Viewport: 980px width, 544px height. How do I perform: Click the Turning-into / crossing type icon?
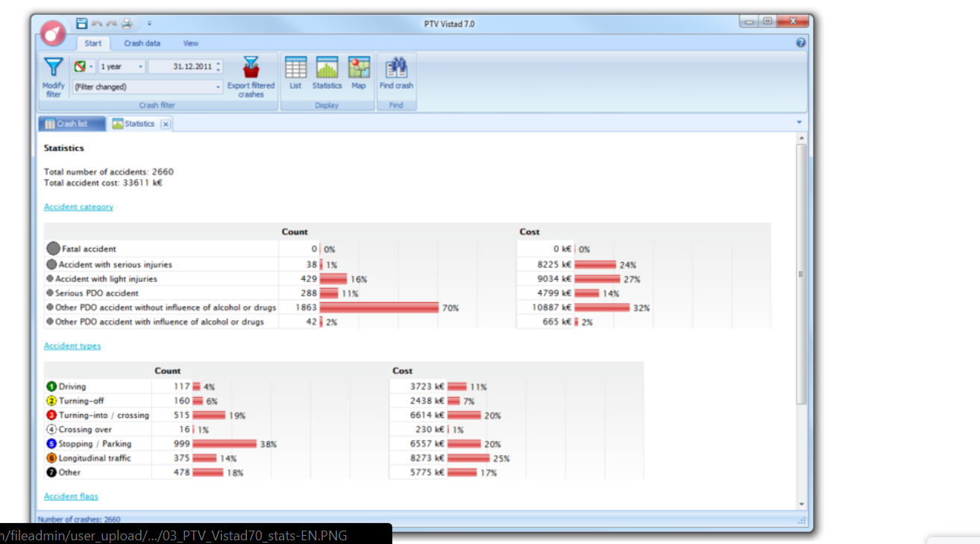tap(51, 415)
